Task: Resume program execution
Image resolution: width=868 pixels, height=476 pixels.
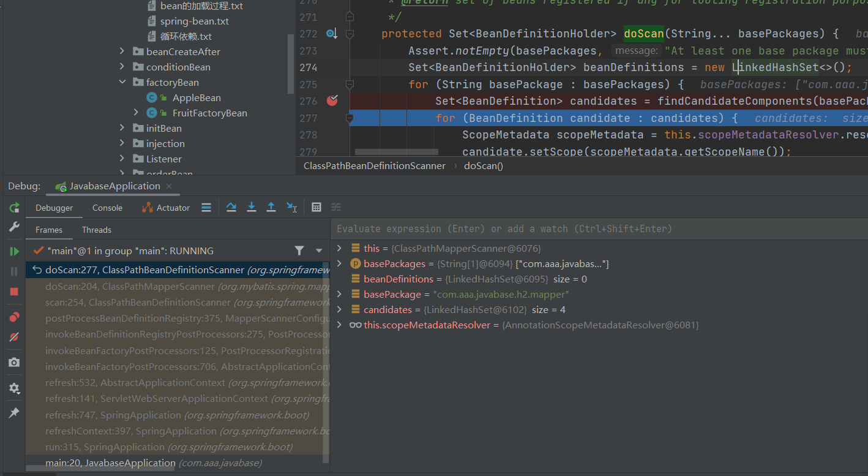Action: coord(14,251)
